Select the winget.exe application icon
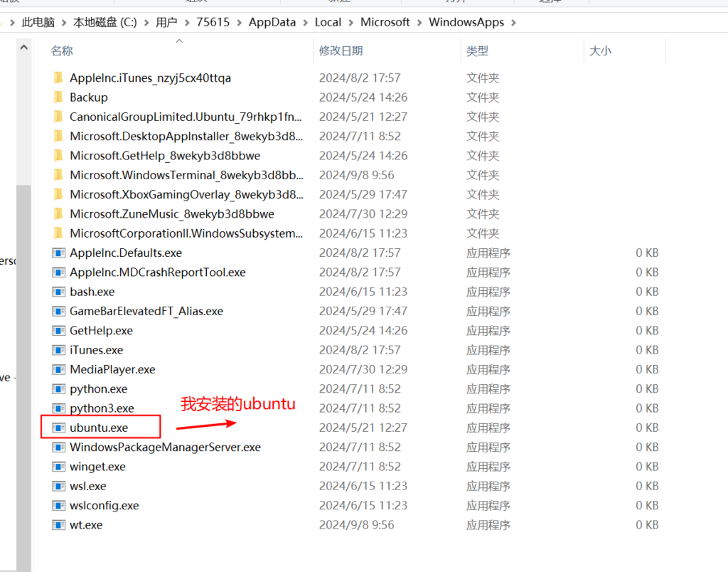Screen dimensions: 728x572 point(58,467)
